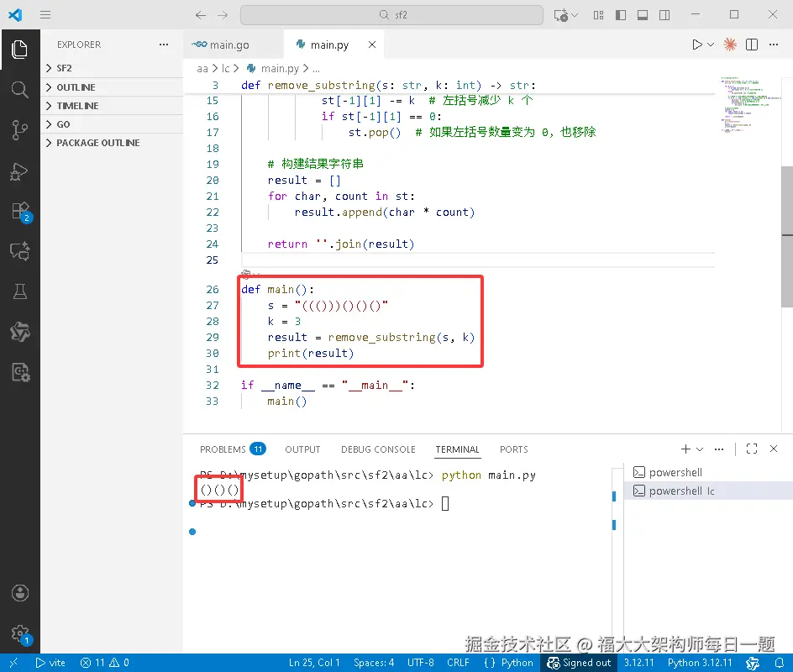Screen dimensions: 793x672
Task: Switch to the PORTS panel tab
Action: coord(514,449)
